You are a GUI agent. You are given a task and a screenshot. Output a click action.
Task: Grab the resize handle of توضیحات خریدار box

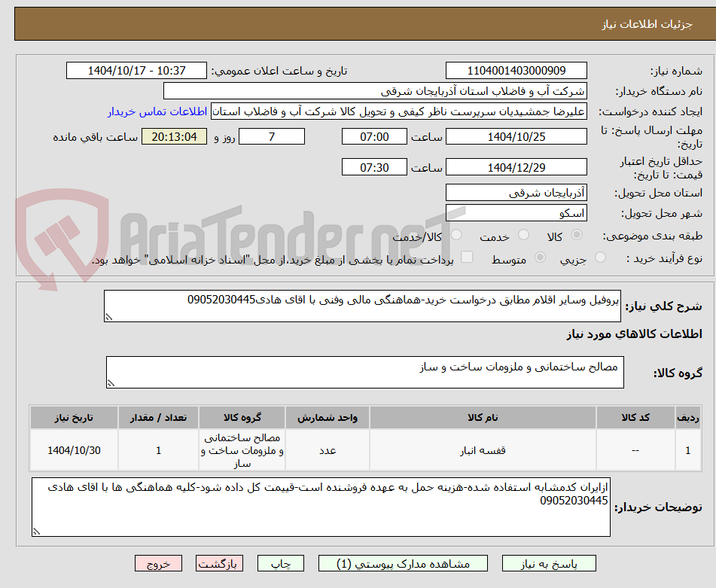(37, 532)
